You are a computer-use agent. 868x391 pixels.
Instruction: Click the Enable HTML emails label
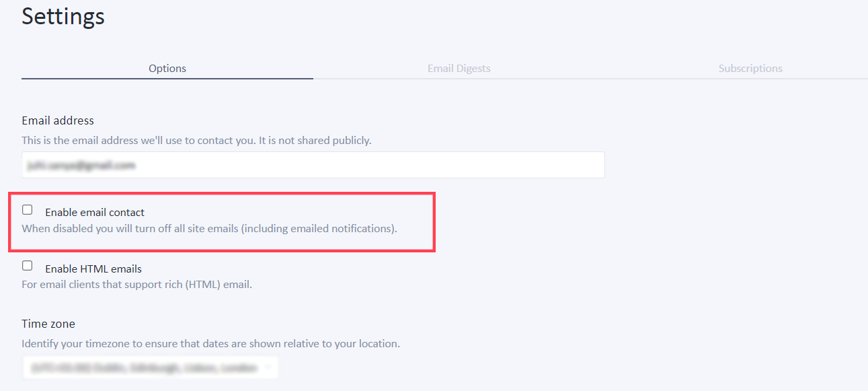click(x=93, y=268)
